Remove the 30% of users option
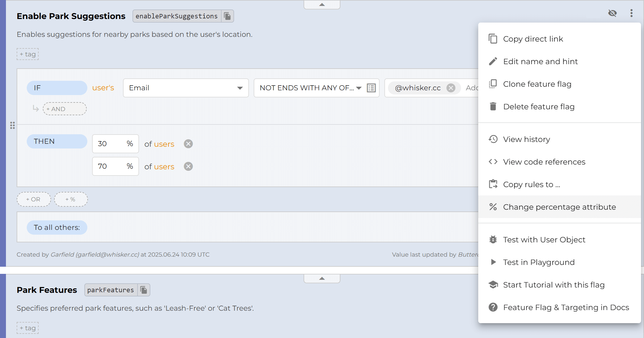Image resolution: width=644 pixels, height=338 pixels. (188, 144)
